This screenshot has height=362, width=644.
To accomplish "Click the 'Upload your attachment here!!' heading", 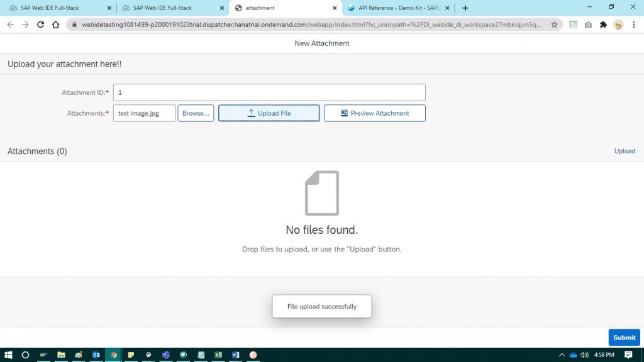I will pos(65,64).
